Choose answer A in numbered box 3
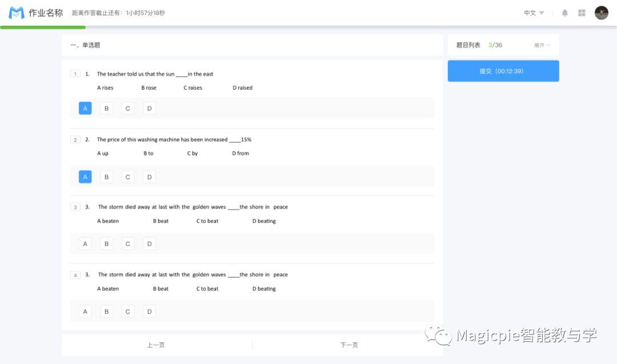617x364 pixels. pos(85,243)
